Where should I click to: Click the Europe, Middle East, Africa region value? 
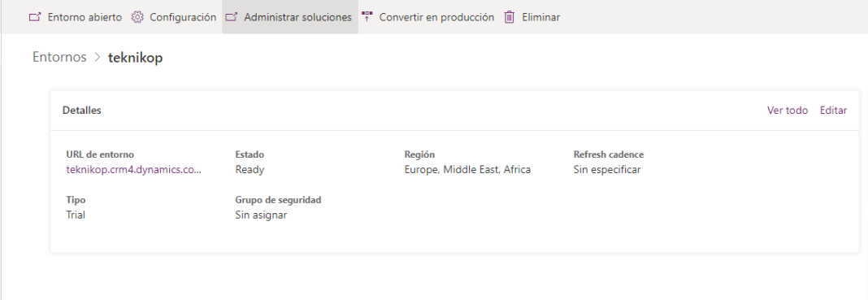[x=467, y=170]
